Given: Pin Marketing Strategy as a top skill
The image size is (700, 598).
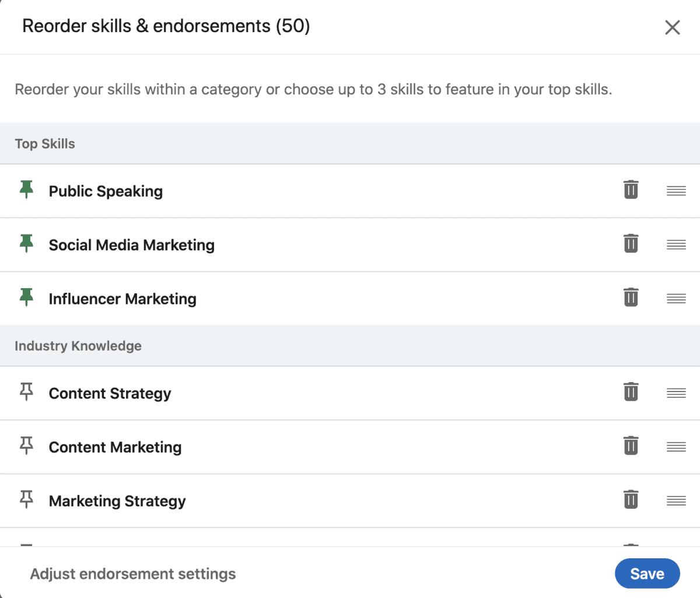Looking at the screenshot, I should (x=26, y=499).
